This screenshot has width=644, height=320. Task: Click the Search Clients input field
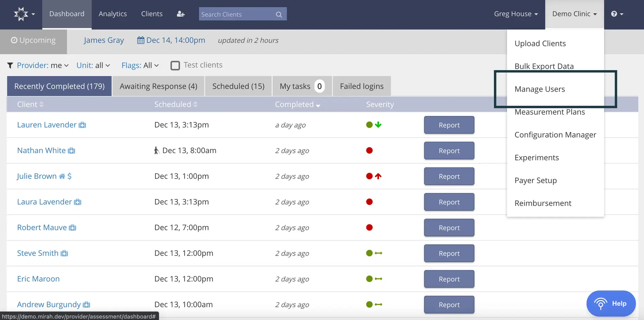pos(235,14)
